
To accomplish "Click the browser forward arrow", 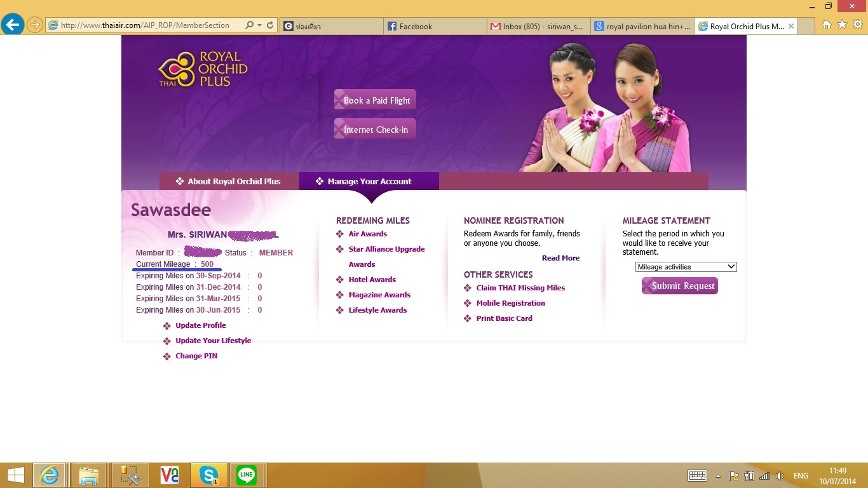I will pyautogui.click(x=34, y=25).
